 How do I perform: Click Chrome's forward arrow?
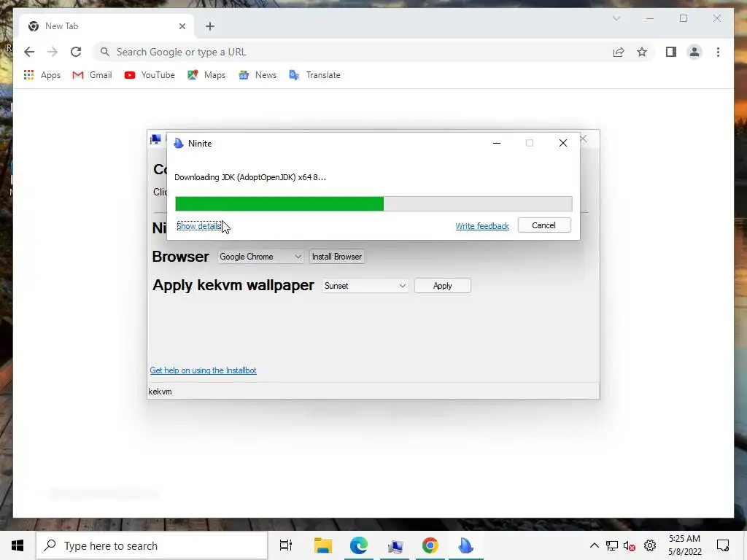(x=53, y=52)
